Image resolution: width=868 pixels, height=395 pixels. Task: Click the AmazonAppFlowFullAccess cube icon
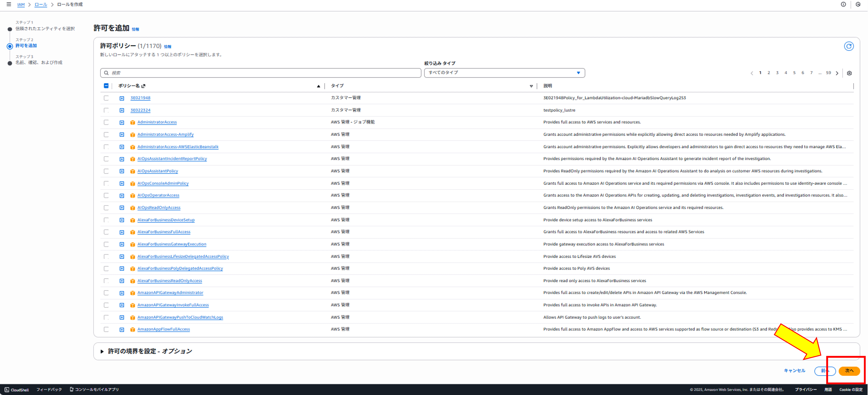coord(133,330)
